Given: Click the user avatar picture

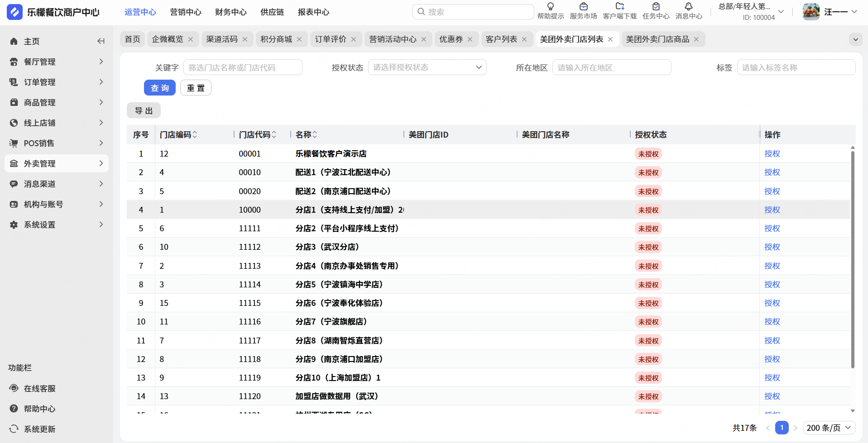Looking at the screenshot, I should click(x=811, y=12).
